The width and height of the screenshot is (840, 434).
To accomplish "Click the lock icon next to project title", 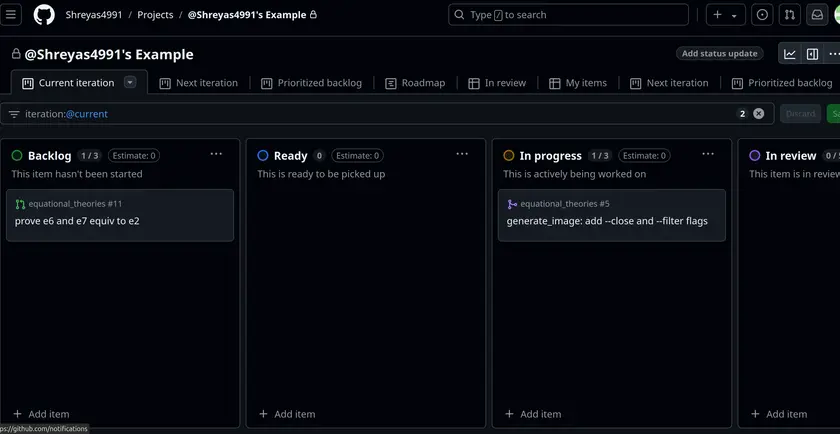I will point(16,54).
